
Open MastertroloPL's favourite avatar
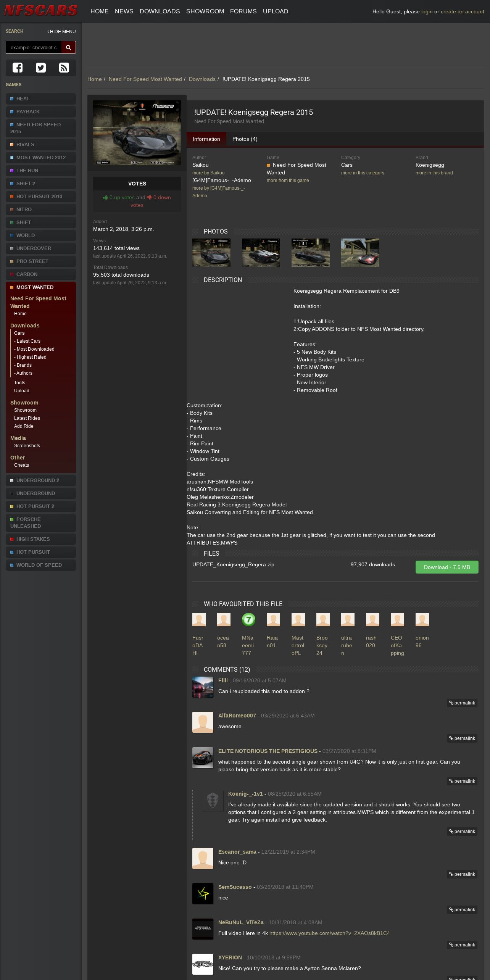click(x=298, y=619)
